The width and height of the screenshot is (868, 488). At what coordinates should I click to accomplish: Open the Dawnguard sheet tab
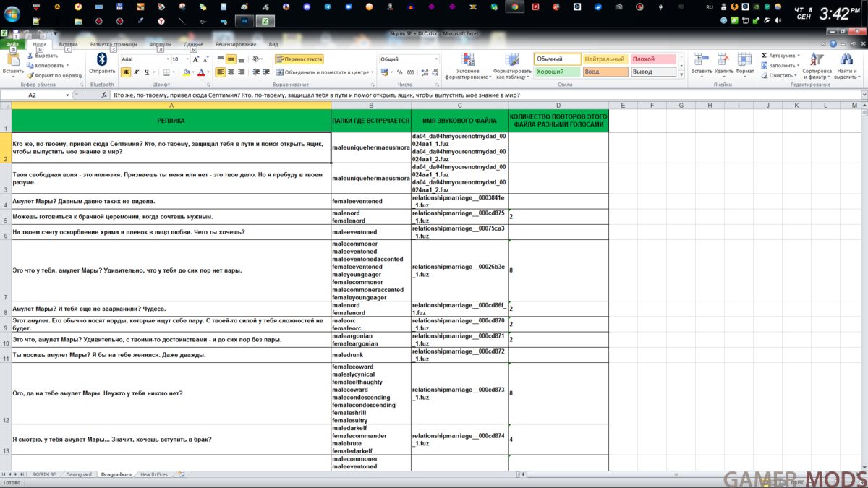tap(79, 474)
